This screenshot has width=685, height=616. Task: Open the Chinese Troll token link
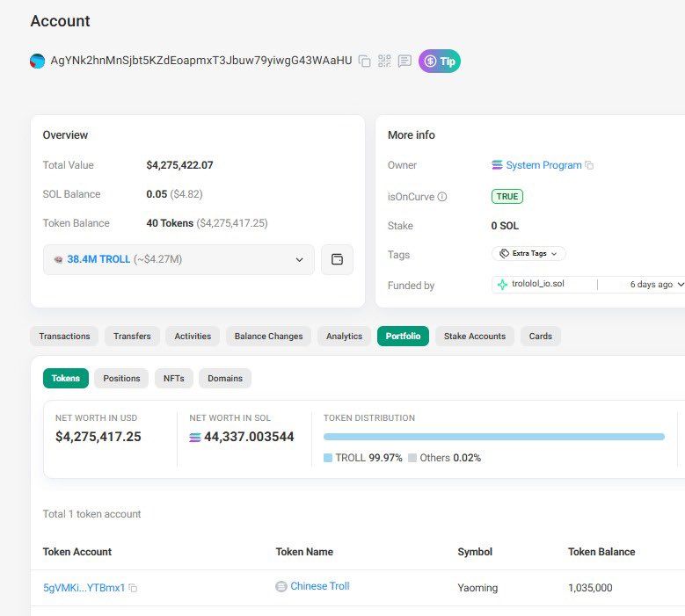click(320, 586)
